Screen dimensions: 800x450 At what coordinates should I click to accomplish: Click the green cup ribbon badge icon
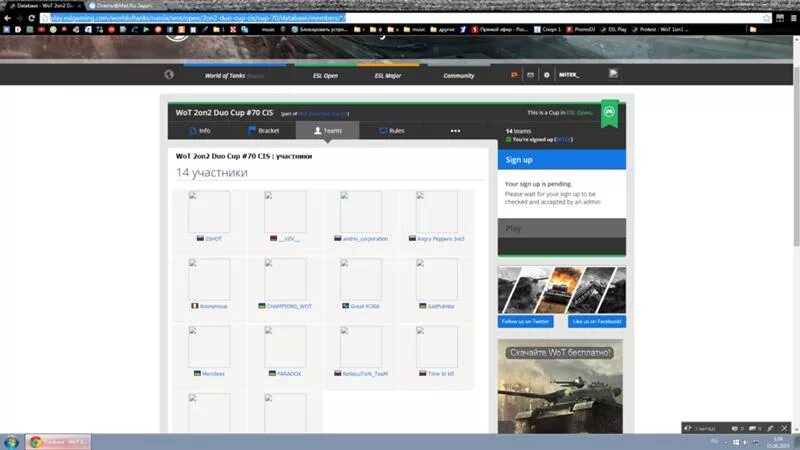click(x=609, y=113)
